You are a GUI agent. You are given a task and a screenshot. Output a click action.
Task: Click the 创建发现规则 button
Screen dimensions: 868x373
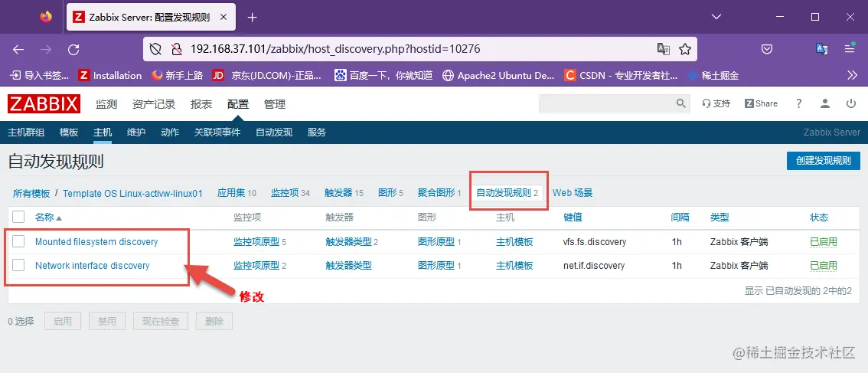point(823,161)
